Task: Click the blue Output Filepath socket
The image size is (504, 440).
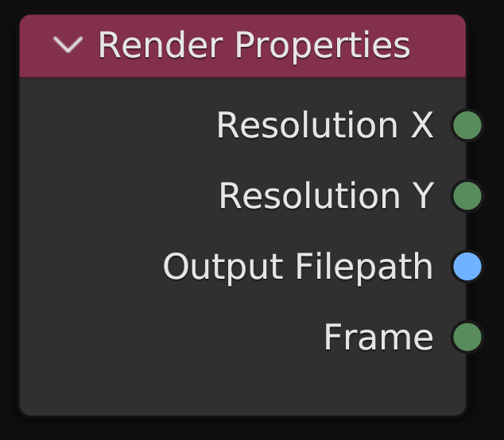Action: coord(467,267)
